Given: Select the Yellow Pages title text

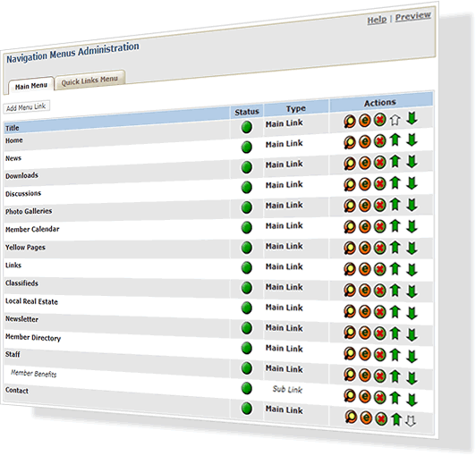Looking at the screenshot, I should pyautogui.click(x=25, y=248).
